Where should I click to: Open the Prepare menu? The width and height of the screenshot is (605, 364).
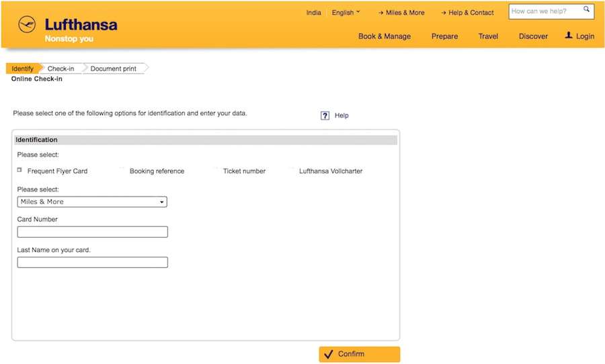444,36
